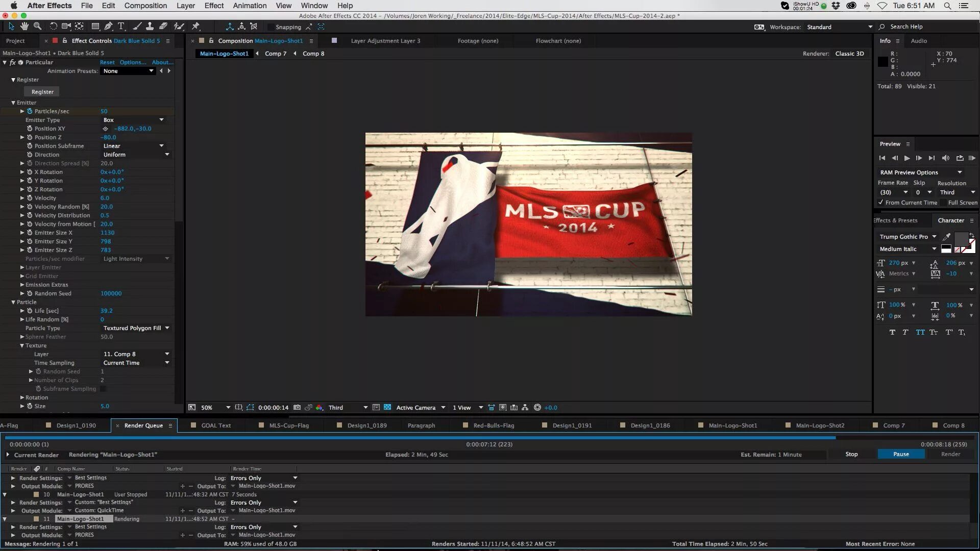
Task: Click Options link for Particular effect
Action: click(x=133, y=62)
